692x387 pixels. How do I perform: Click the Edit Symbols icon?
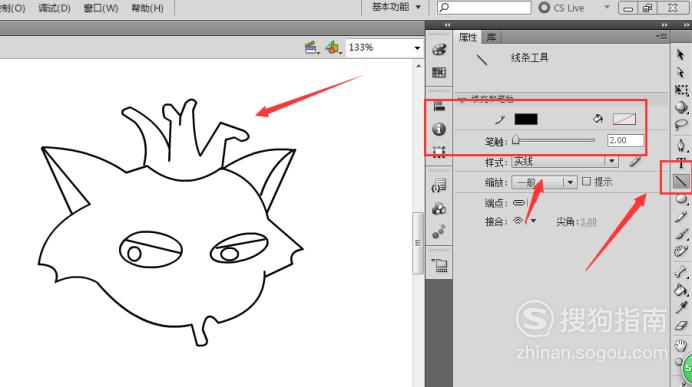click(x=333, y=47)
